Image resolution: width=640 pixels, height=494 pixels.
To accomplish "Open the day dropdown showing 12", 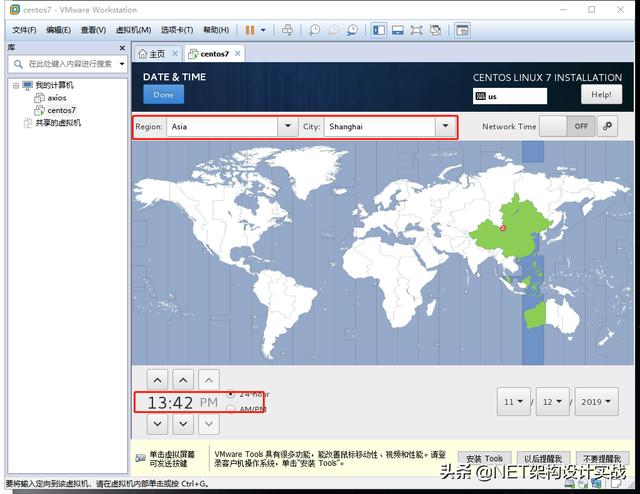I will [552, 402].
